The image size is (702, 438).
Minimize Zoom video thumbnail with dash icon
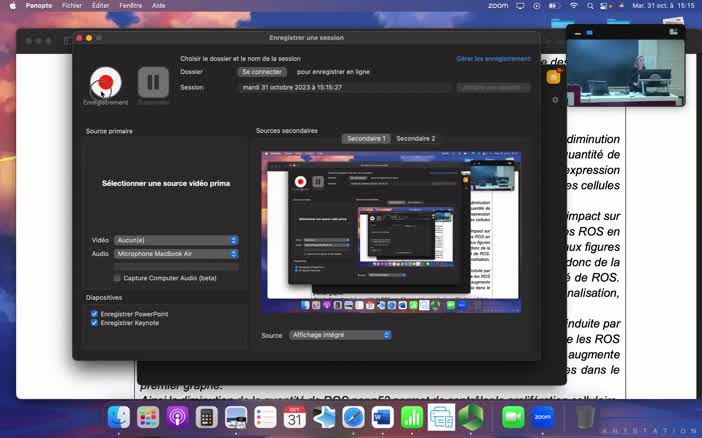578,33
